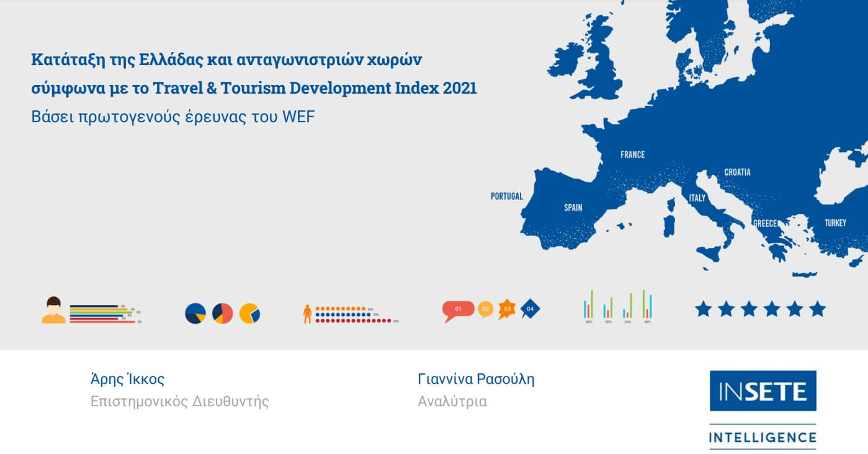Select the yellow pie chart icon
This screenshot has width=868, height=454.
pyautogui.click(x=249, y=313)
